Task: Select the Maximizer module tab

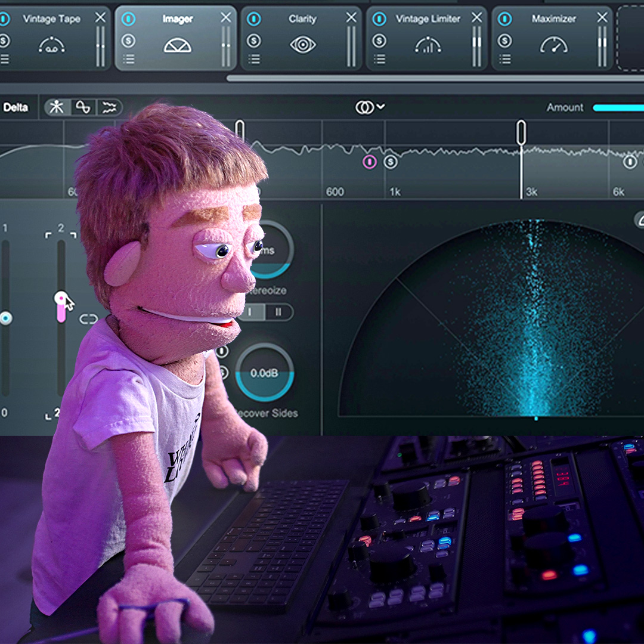Action: pyautogui.click(x=553, y=19)
